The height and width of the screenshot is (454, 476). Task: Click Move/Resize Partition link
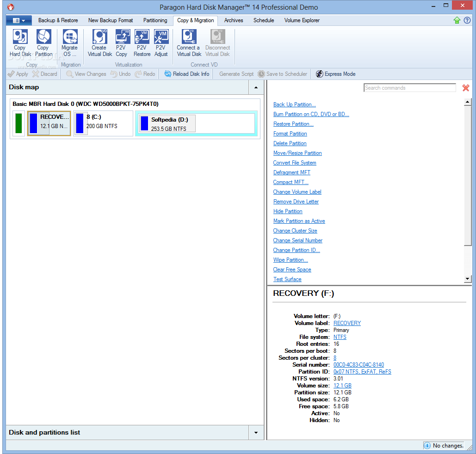tap(297, 153)
